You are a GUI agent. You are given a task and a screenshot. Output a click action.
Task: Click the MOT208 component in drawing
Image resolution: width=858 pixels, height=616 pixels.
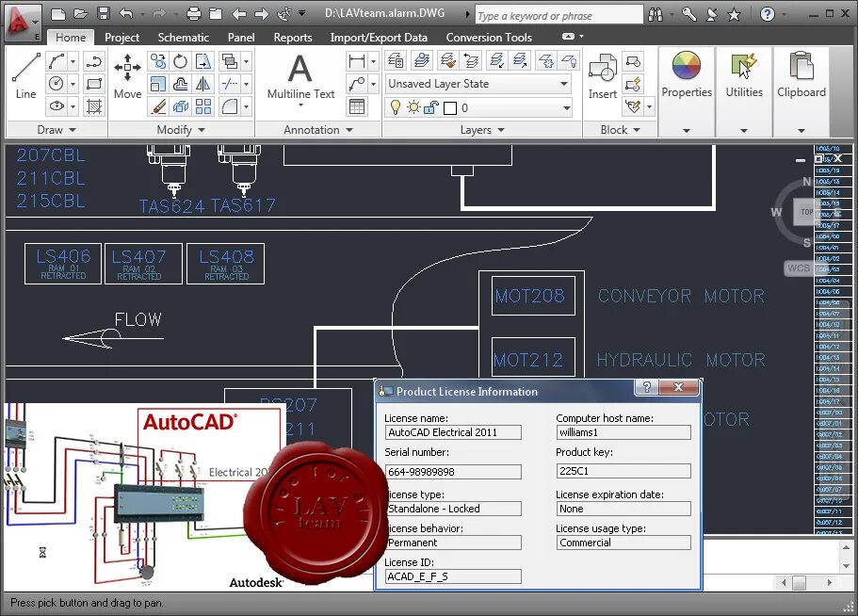pyautogui.click(x=533, y=296)
